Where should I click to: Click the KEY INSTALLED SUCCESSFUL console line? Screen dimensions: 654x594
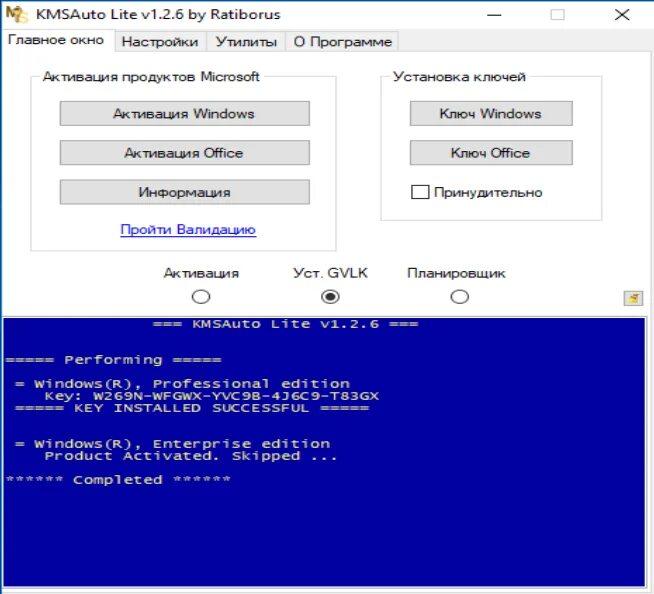coord(192,408)
